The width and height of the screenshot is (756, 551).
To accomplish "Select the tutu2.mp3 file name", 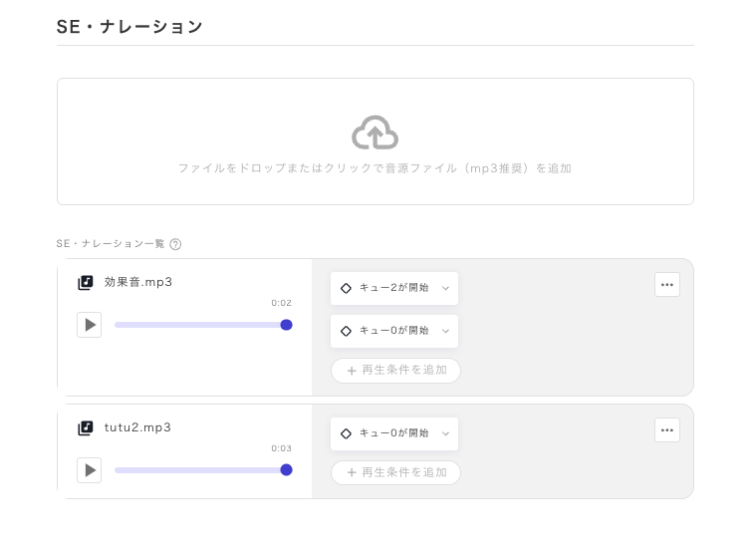I will (x=137, y=427).
